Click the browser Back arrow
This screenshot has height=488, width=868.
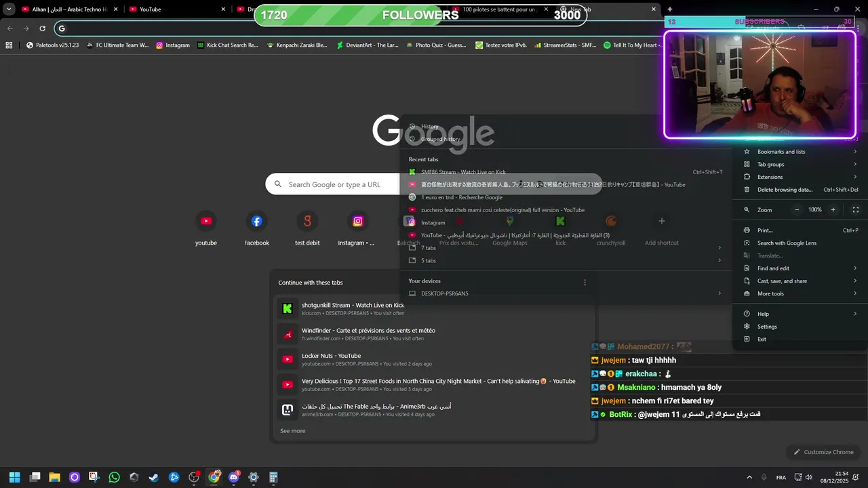coord(9,28)
